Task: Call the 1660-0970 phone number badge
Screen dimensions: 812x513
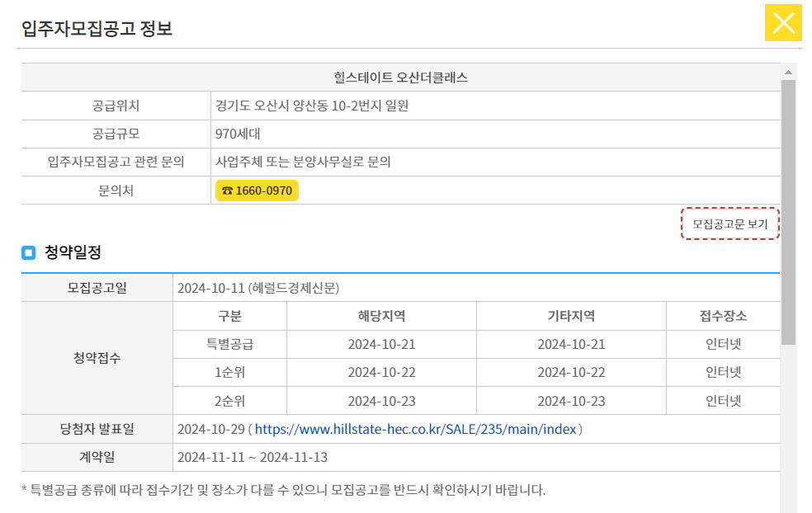Action: click(257, 191)
